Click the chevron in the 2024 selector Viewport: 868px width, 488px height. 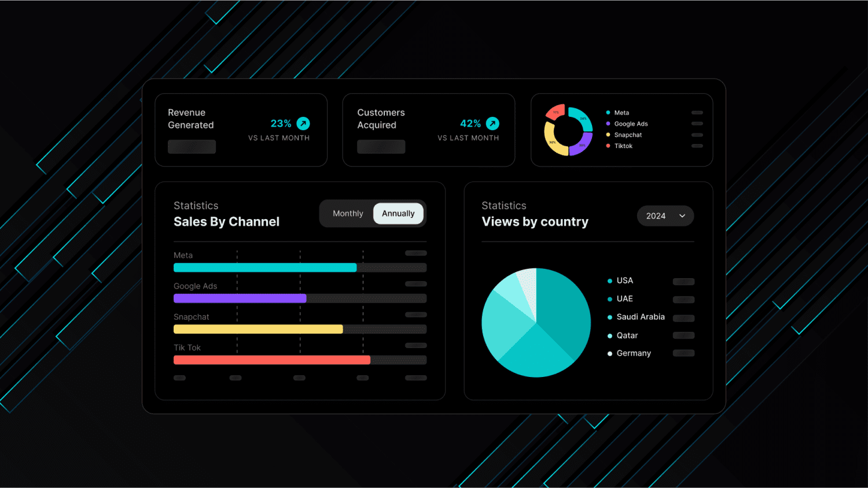682,216
